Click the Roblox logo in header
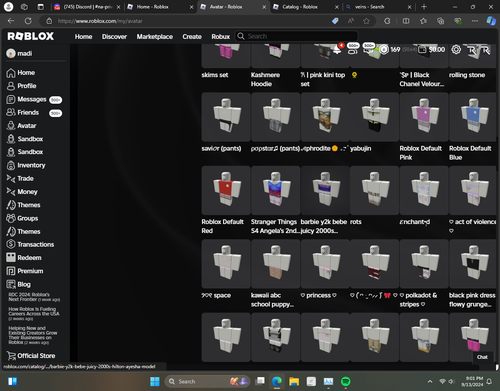This screenshot has height=391, width=500. pos(31,36)
